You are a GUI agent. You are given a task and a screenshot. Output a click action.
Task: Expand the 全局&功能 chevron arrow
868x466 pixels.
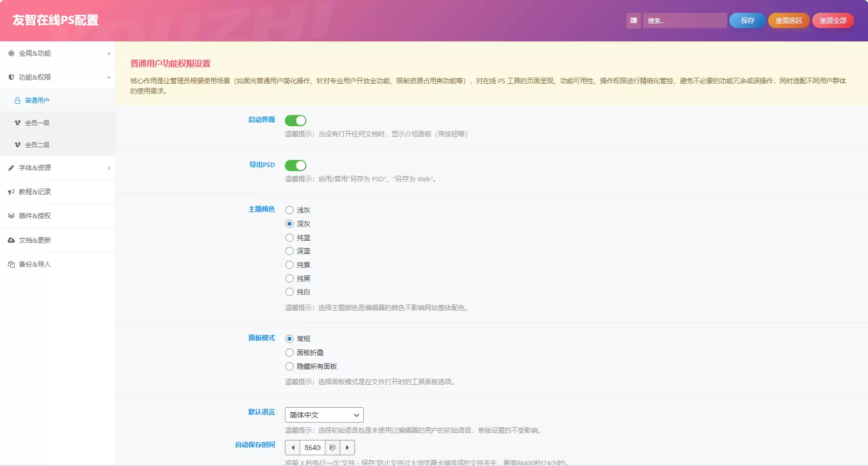coord(109,54)
